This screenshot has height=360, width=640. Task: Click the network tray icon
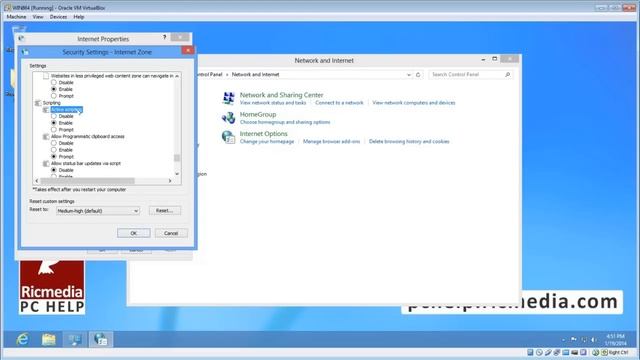coord(584,339)
